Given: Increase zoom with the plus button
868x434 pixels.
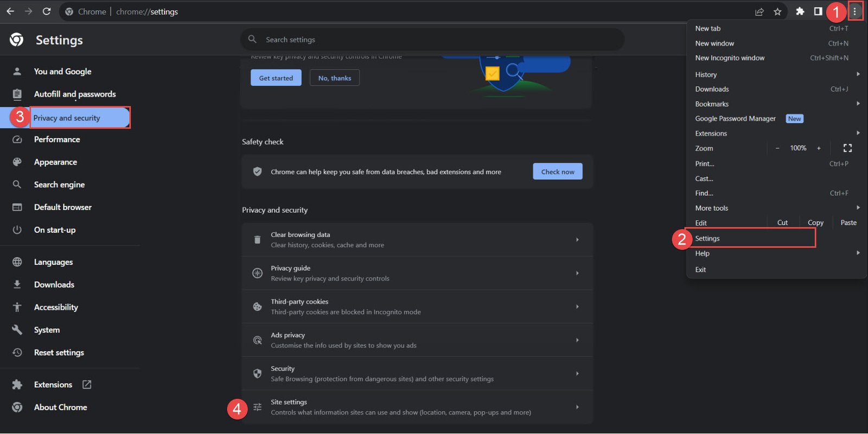Looking at the screenshot, I should 819,148.
